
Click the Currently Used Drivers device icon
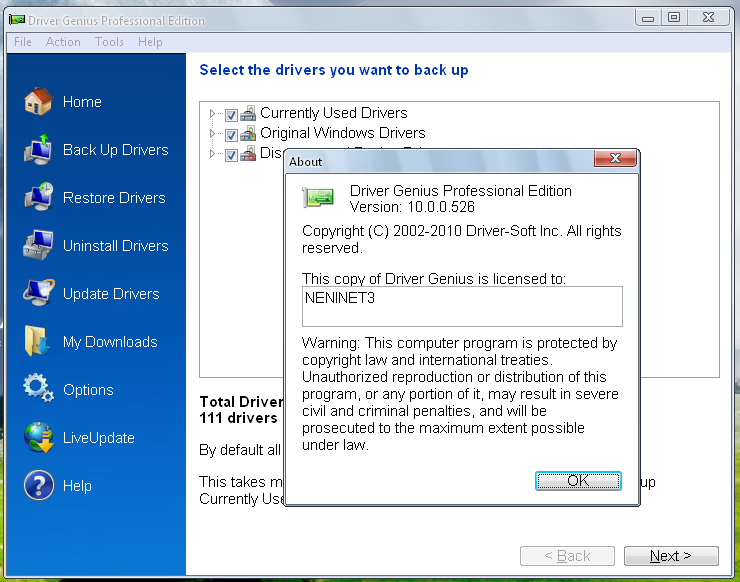pos(248,113)
